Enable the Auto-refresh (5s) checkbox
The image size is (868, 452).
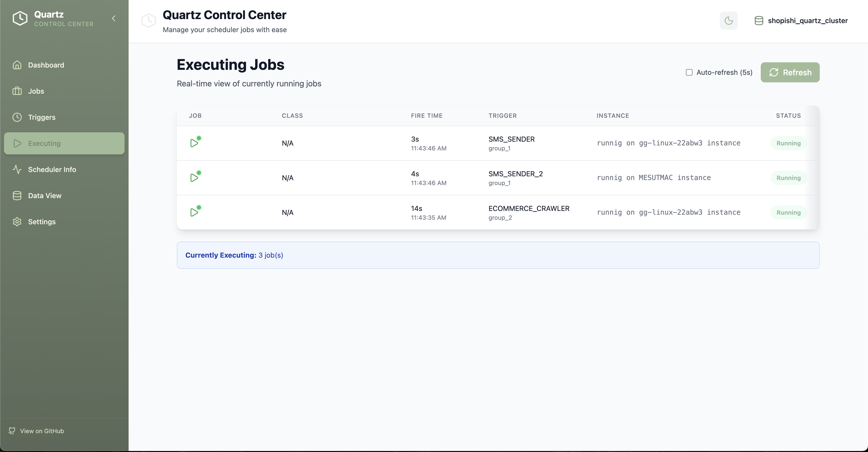[x=689, y=72]
